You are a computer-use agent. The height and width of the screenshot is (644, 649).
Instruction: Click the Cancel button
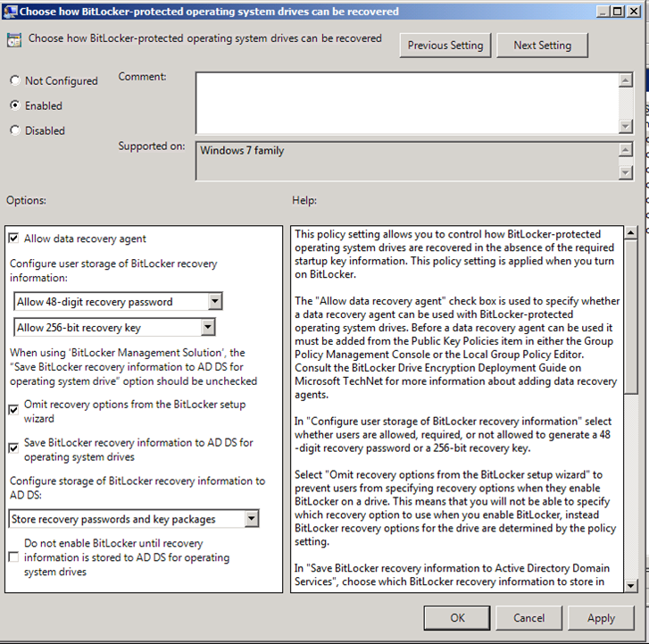pos(529,618)
